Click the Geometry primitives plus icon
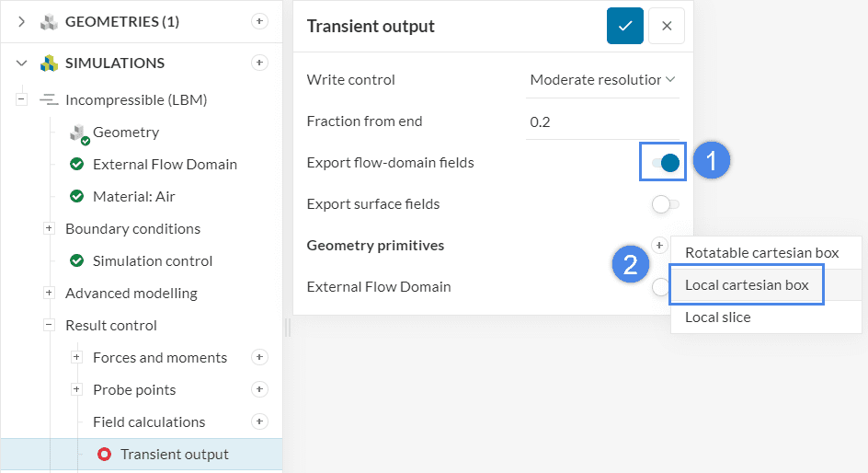Image resolution: width=868 pixels, height=473 pixels. coord(659,245)
